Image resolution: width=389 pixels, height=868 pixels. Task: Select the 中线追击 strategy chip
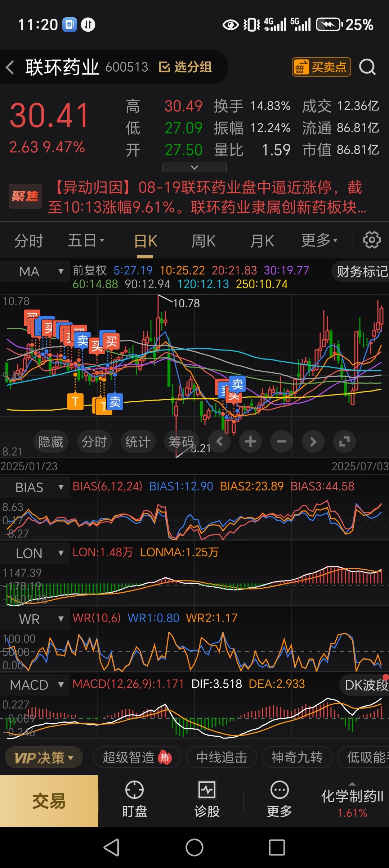[222, 758]
